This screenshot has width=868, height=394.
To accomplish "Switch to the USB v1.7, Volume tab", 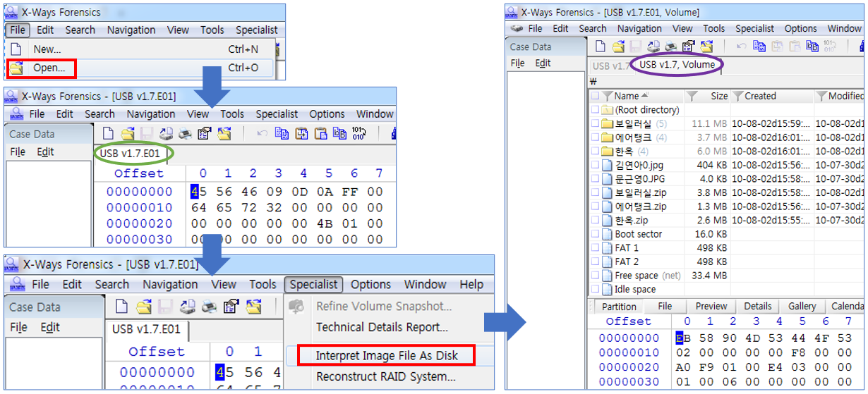I will (677, 65).
